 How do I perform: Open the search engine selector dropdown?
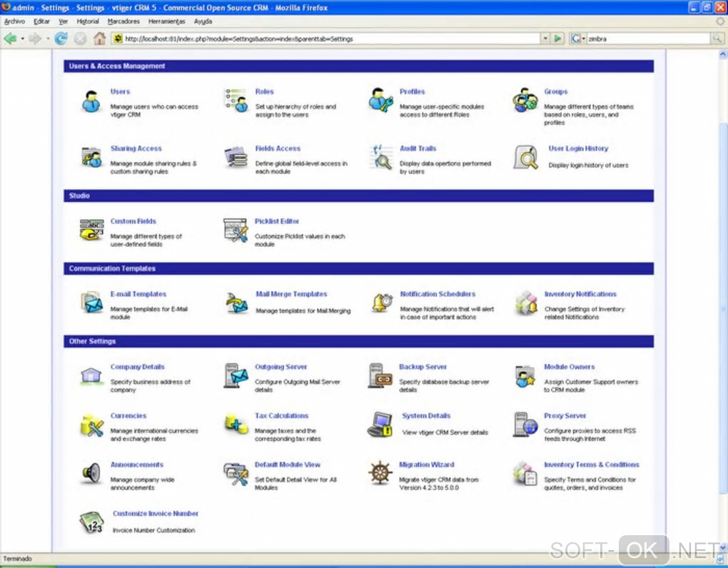(578, 39)
